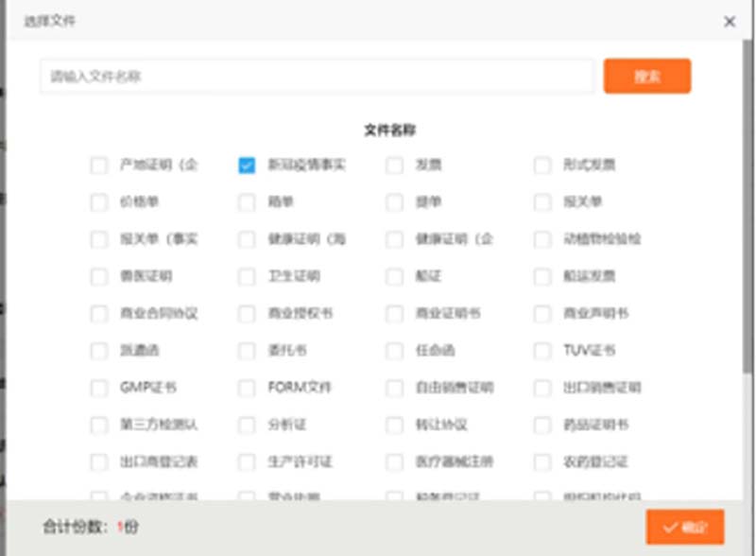Select the 价格单 checkbox
Screen dimensions: 756x556
pos(99,202)
